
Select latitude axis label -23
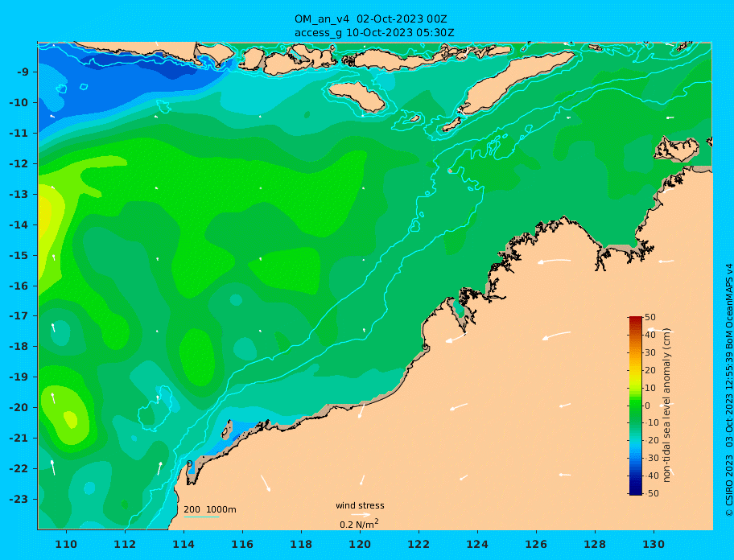point(19,499)
